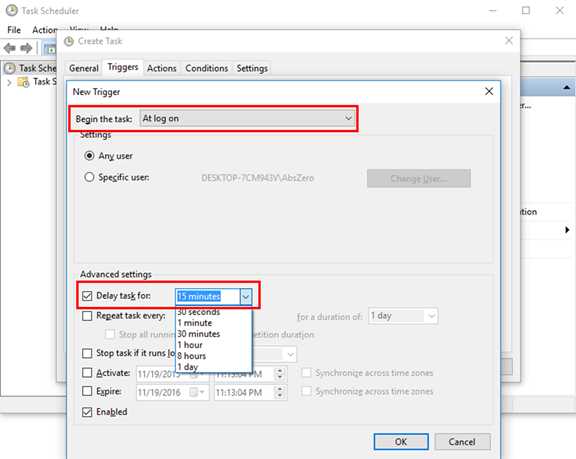Open the File menu in Task Scheduler
The height and width of the screenshot is (459, 576).
point(14,30)
